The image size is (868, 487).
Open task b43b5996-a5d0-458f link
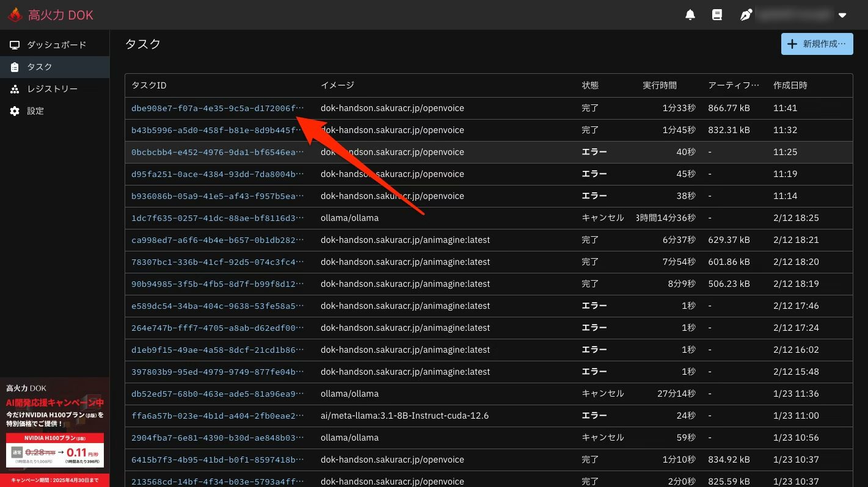(217, 130)
